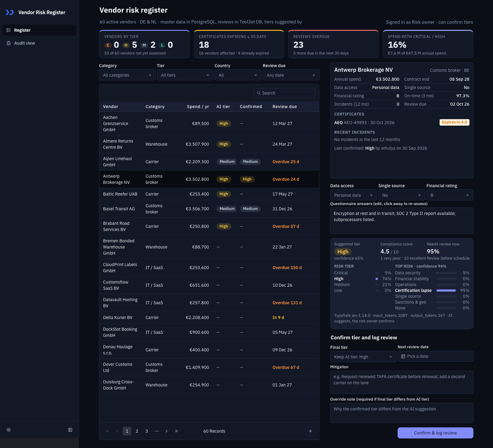Image resolution: width=493 pixels, height=448 pixels.
Task: Open the Financial rating dropdown
Action: click(x=450, y=195)
